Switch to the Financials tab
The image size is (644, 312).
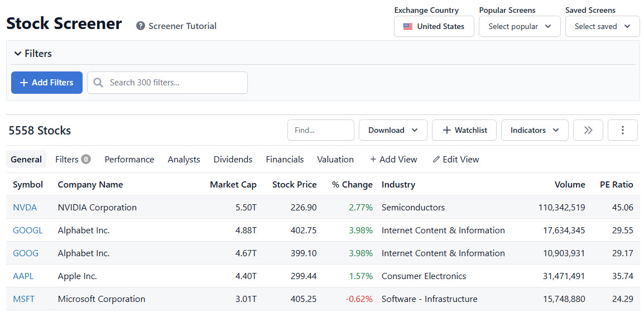[x=285, y=159]
